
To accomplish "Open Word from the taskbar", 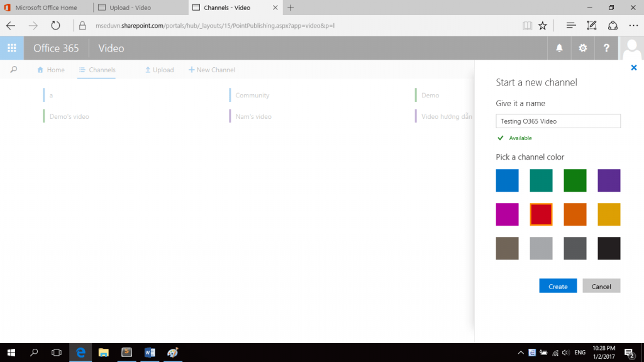I will coord(150,353).
